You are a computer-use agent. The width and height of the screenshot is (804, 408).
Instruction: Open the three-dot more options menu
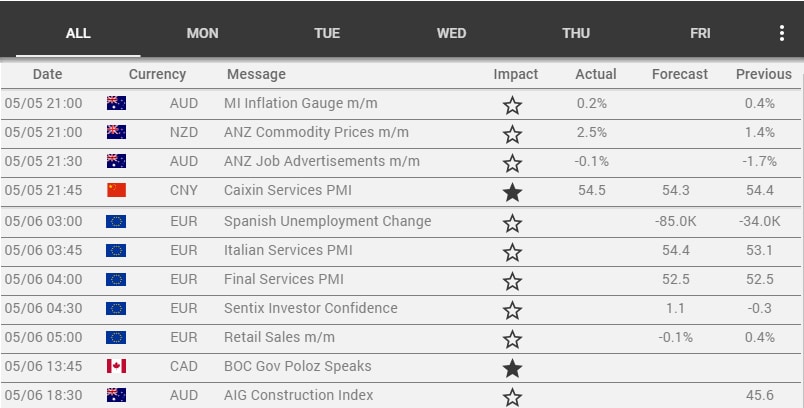click(x=782, y=33)
